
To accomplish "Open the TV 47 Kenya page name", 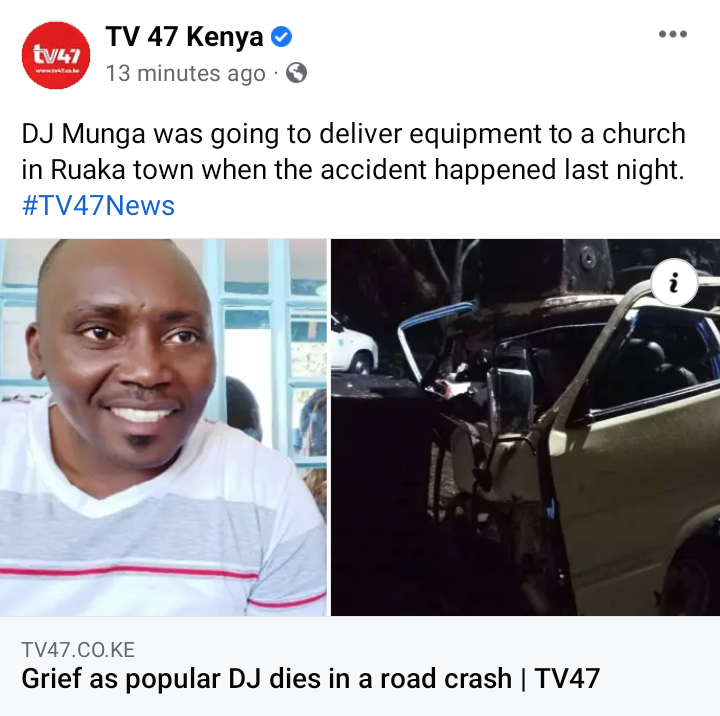I will tap(184, 36).
